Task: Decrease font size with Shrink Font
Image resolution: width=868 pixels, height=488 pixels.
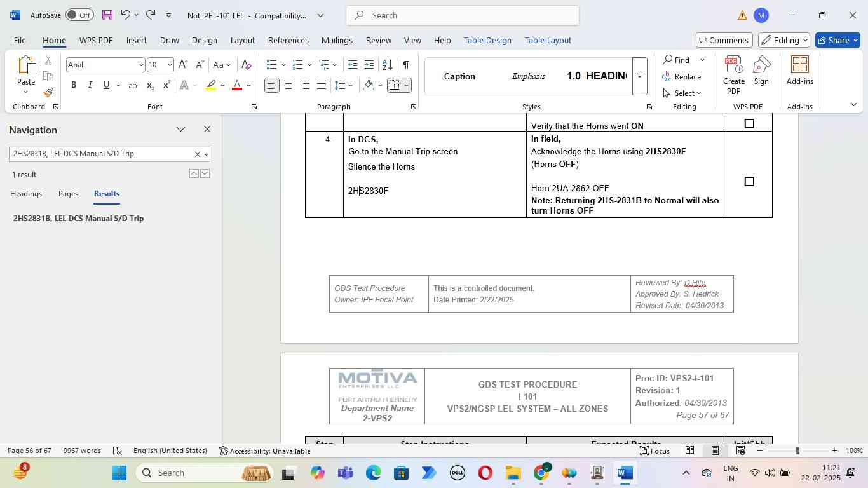Action: (x=200, y=65)
